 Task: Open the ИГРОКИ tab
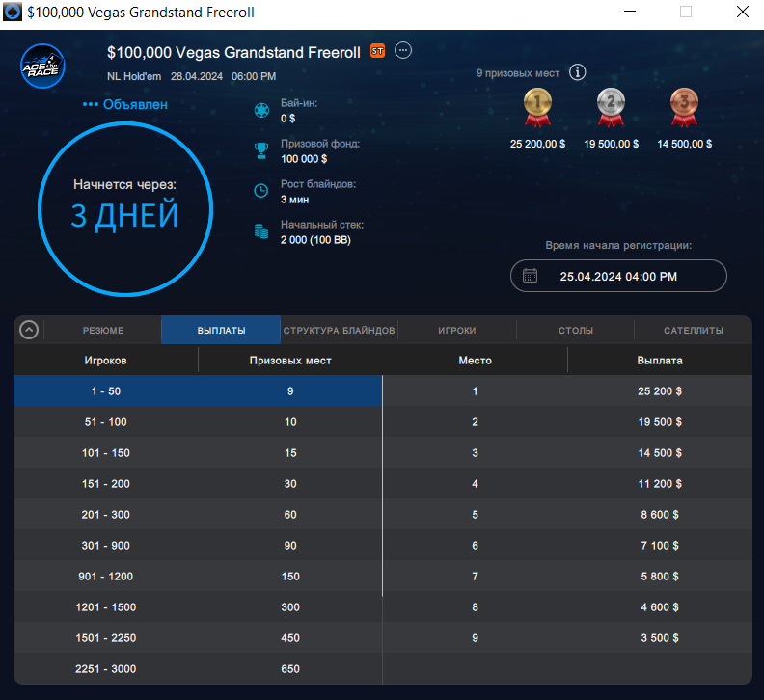[457, 331]
